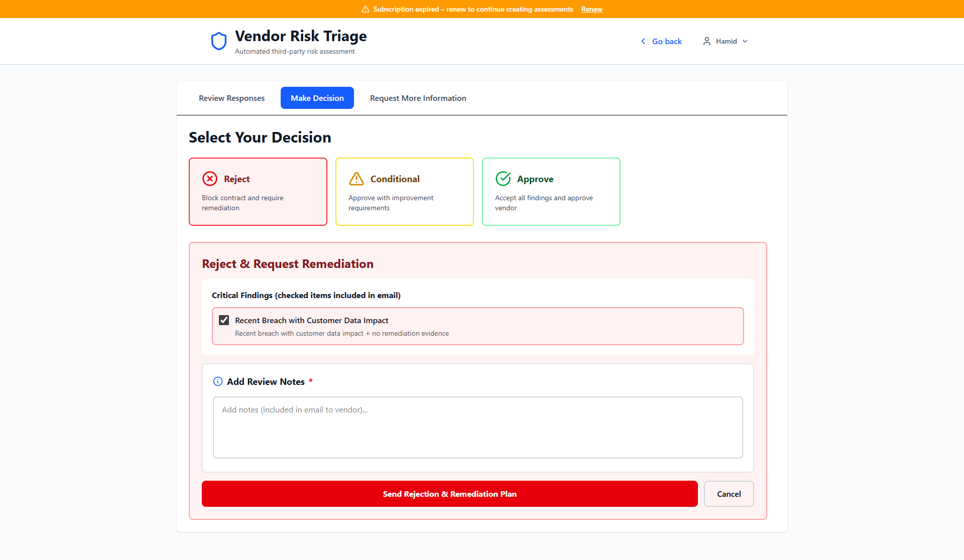
Task: Uncheck Recent Breach with Customer Data Impact
Action: (x=224, y=320)
